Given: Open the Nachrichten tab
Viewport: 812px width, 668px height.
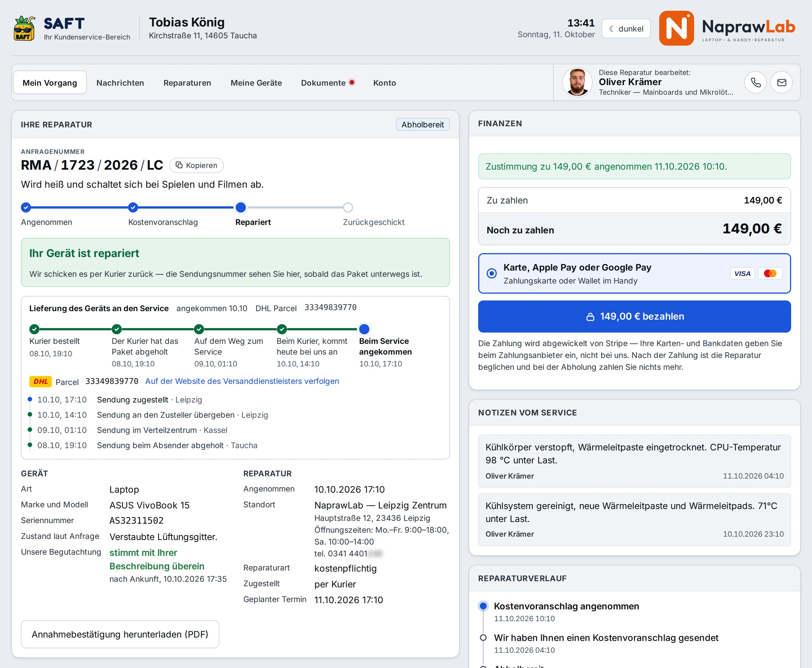Looking at the screenshot, I should coord(120,83).
